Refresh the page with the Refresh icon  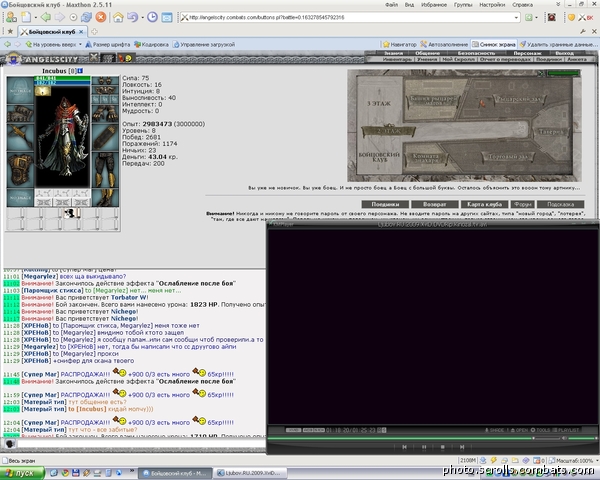coord(86,17)
